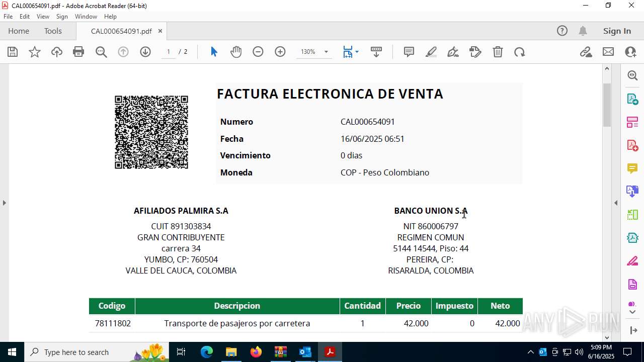Expand the tools pane arrow at bottom
The width and height of the screenshot is (644, 362).
(633, 330)
